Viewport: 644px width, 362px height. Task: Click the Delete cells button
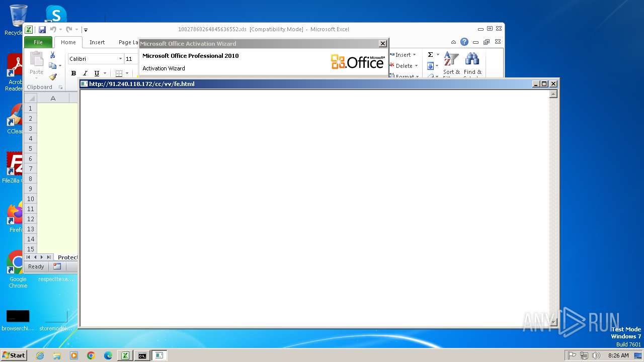pyautogui.click(x=403, y=66)
